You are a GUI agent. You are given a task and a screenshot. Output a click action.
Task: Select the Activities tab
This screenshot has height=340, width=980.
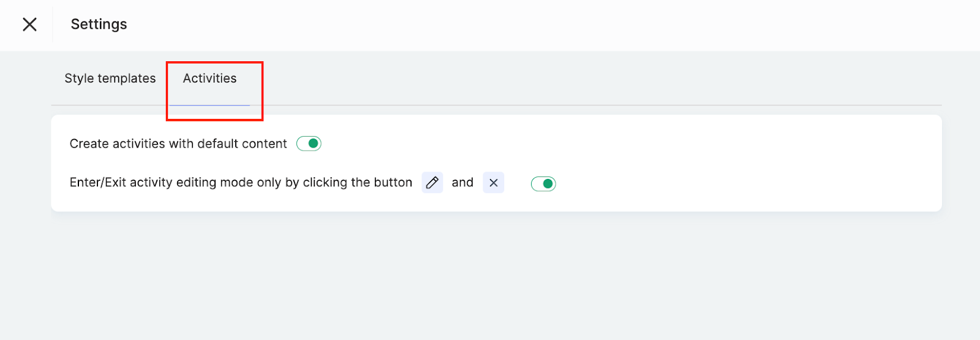coord(209,78)
